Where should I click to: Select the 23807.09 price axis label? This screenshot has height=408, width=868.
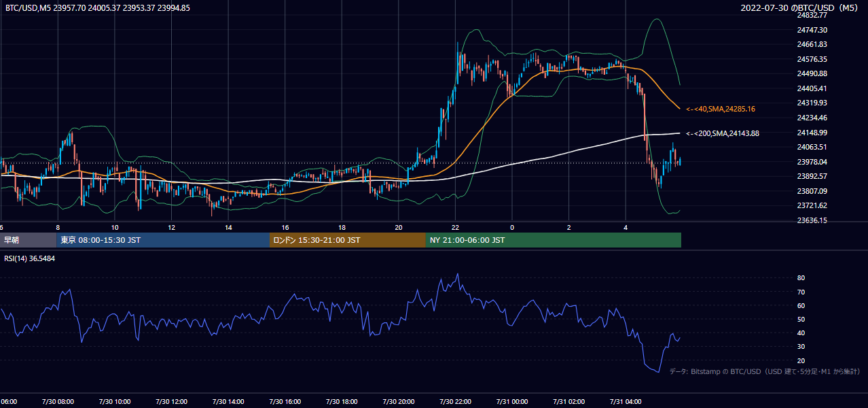coord(812,191)
